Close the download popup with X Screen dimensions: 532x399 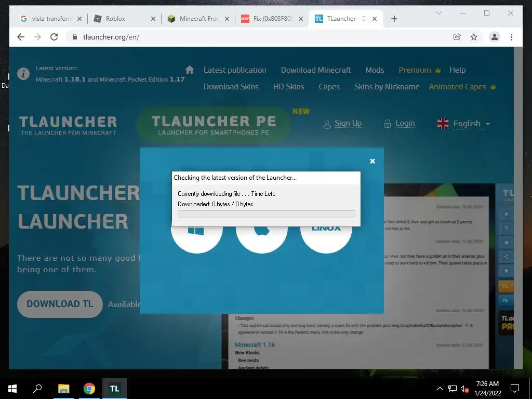click(372, 161)
